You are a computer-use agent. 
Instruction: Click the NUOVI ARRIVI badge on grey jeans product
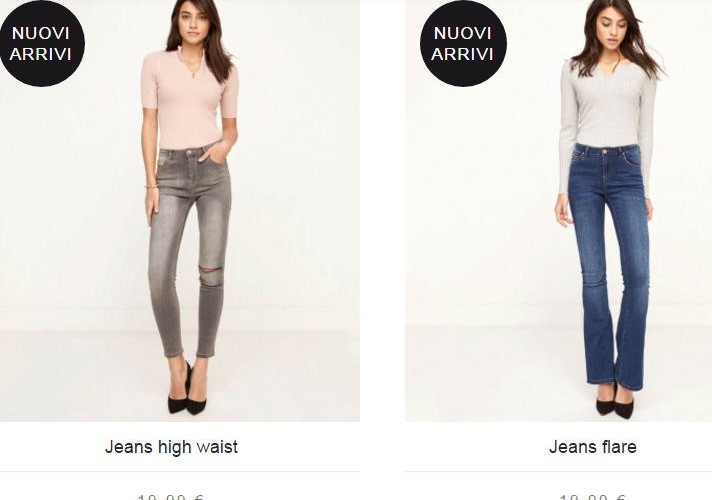click(41, 44)
